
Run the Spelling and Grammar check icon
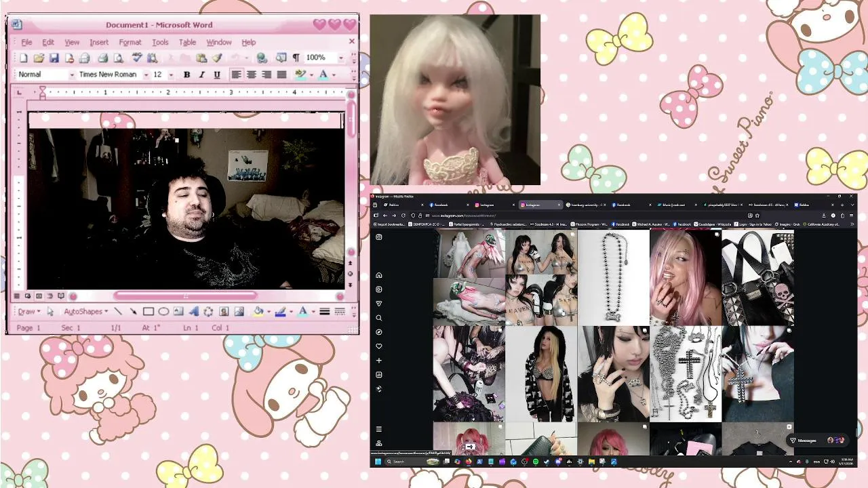click(136, 58)
